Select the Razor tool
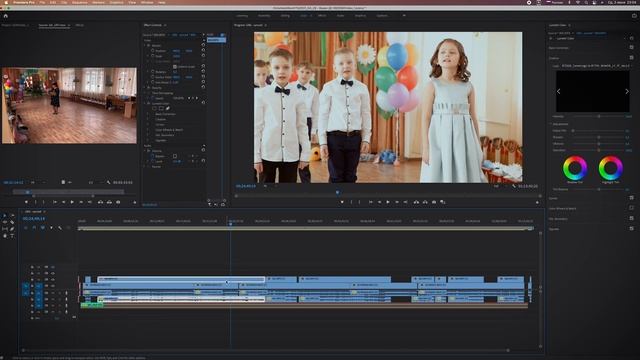640x360 pixels. pyautogui.click(x=12, y=222)
